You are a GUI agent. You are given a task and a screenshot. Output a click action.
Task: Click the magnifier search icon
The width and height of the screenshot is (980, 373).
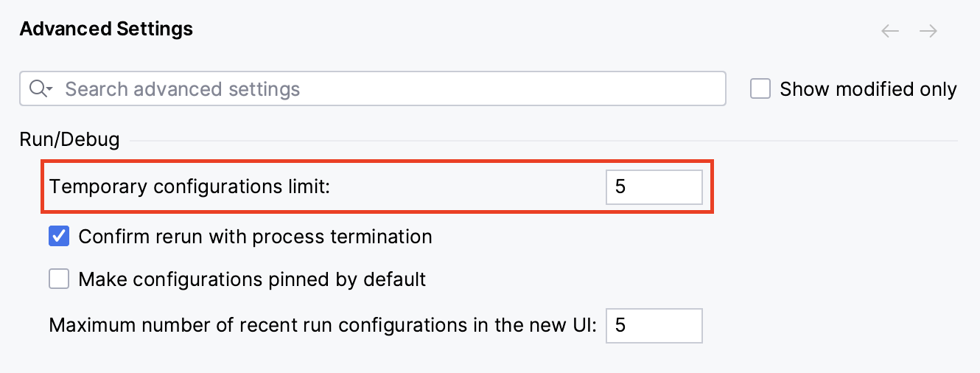pos(37,89)
